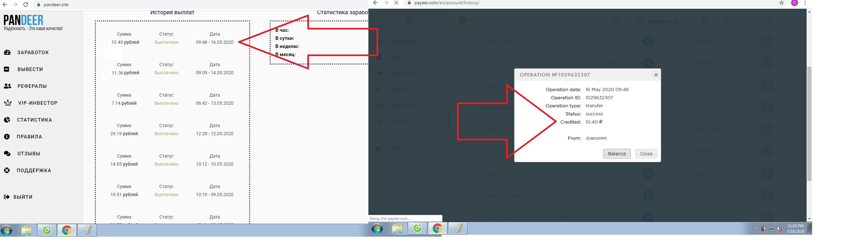The width and height of the screenshot is (868, 249).
Task: Bookmark the Payeer page with the star
Action: (781, 3)
